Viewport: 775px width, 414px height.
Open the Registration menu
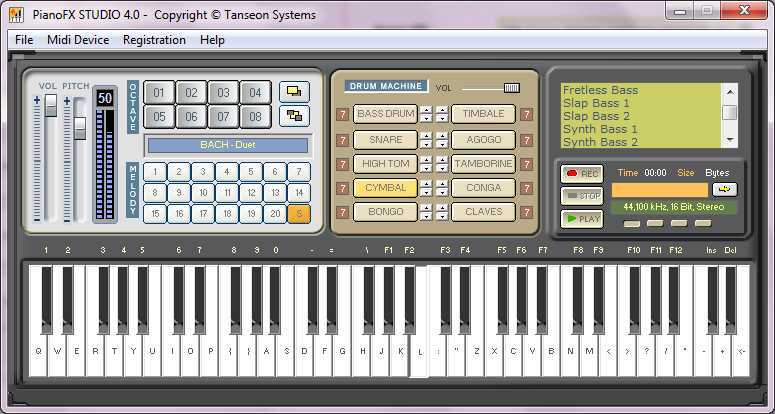[x=154, y=40]
